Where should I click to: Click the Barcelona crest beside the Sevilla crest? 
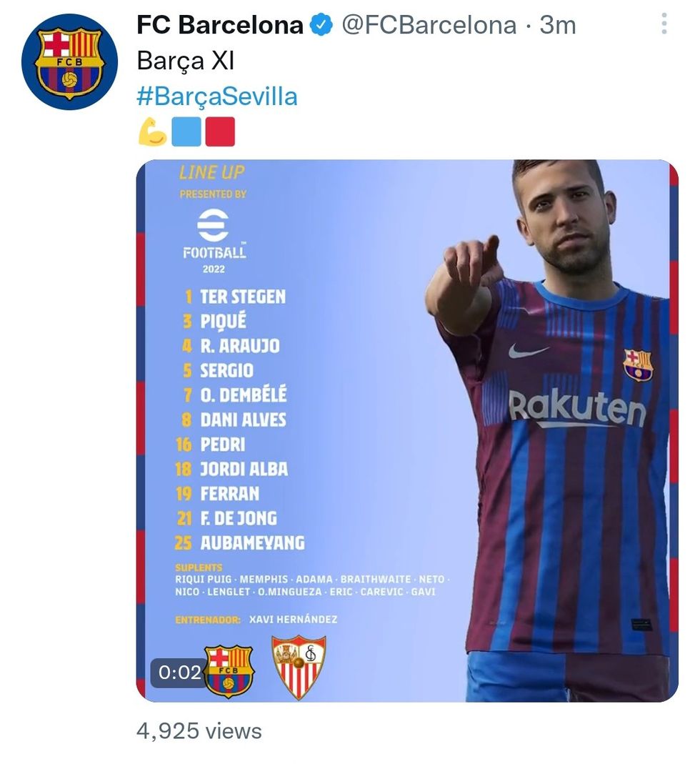coord(229,670)
